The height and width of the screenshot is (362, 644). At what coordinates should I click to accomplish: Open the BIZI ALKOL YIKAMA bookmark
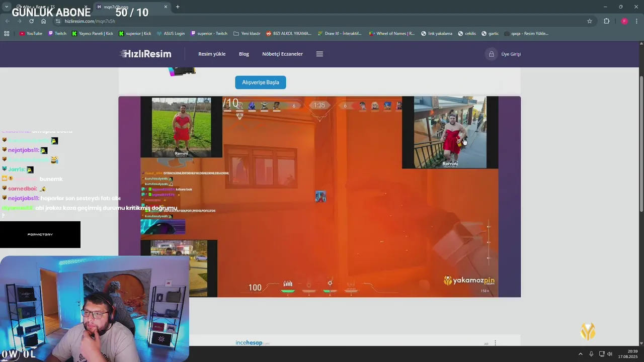[289, 34]
